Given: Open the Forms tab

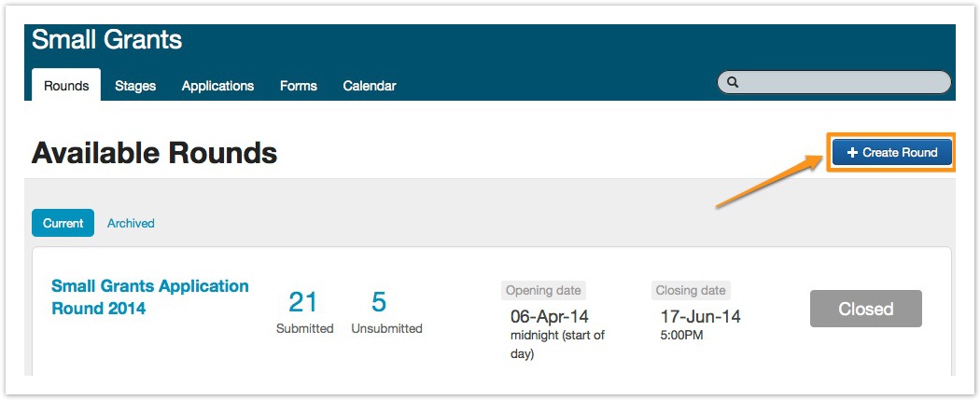Looking at the screenshot, I should coord(299,86).
